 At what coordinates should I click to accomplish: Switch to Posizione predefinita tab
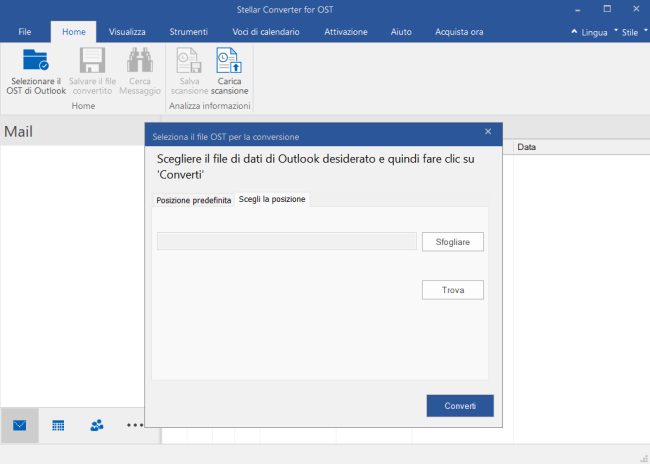click(x=194, y=200)
